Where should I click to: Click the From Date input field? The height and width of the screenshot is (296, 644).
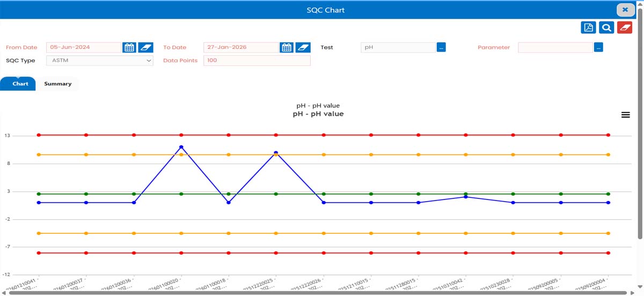[84, 47]
